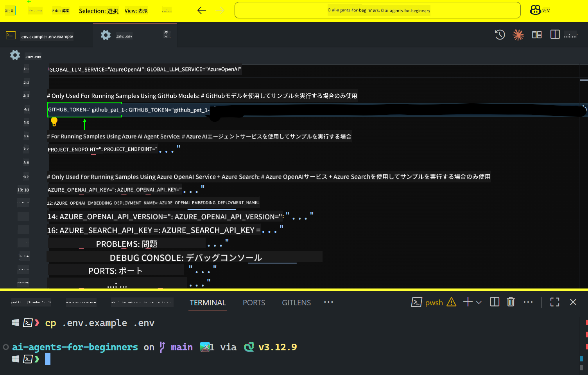Click terminal file icon on .env.example tab

[x=11, y=35]
